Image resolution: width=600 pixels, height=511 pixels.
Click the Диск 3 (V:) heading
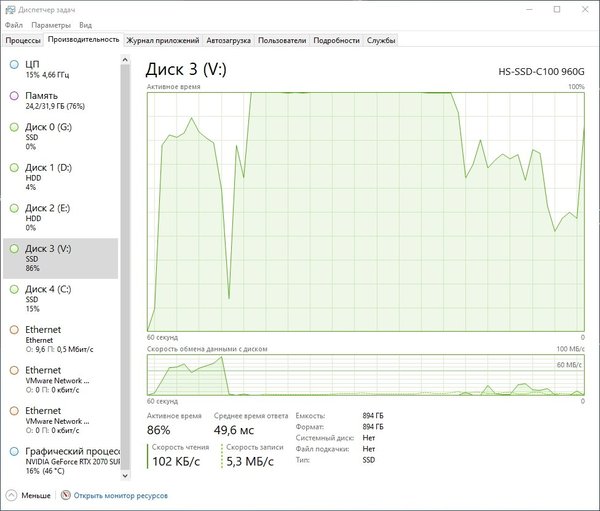click(x=186, y=69)
